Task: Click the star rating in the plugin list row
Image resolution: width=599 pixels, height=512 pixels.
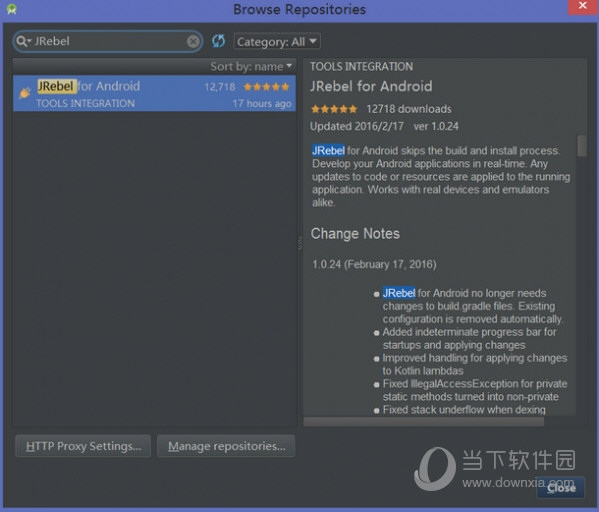Action: click(x=267, y=87)
